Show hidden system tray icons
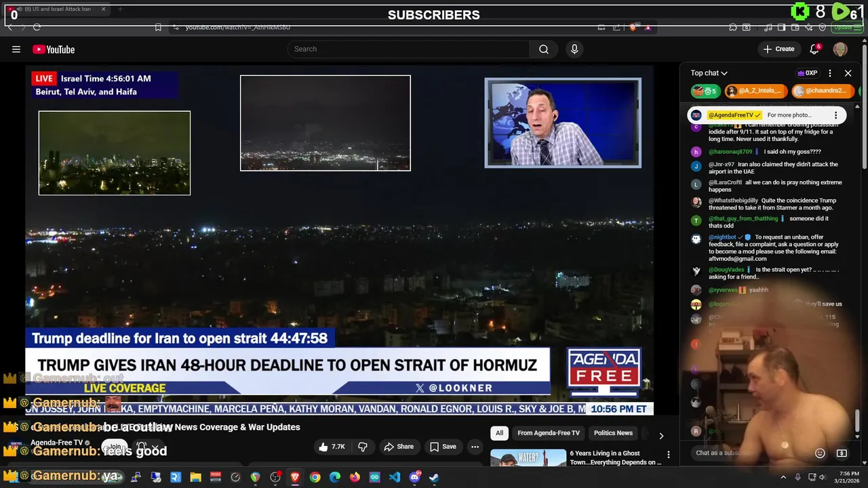Screen dimensions: 868x488 (783, 477)
